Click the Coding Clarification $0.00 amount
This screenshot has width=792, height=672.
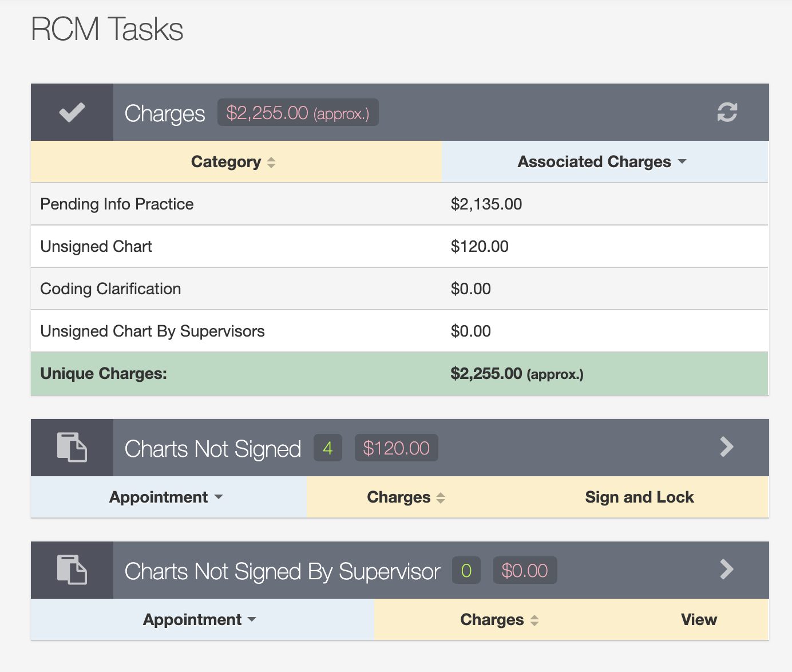pyautogui.click(x=471, y=289)
